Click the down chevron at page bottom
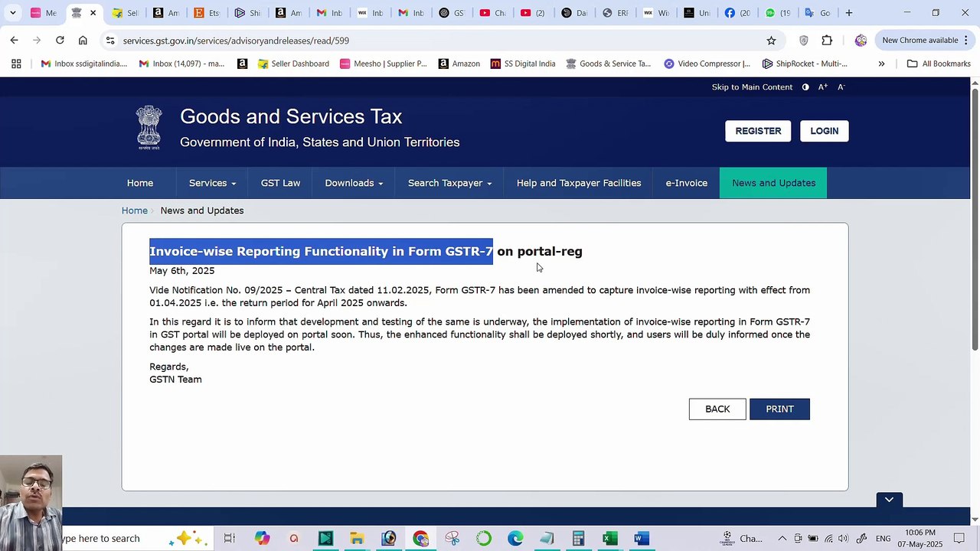This screenshot has width=980, height=551. (889, 500)
